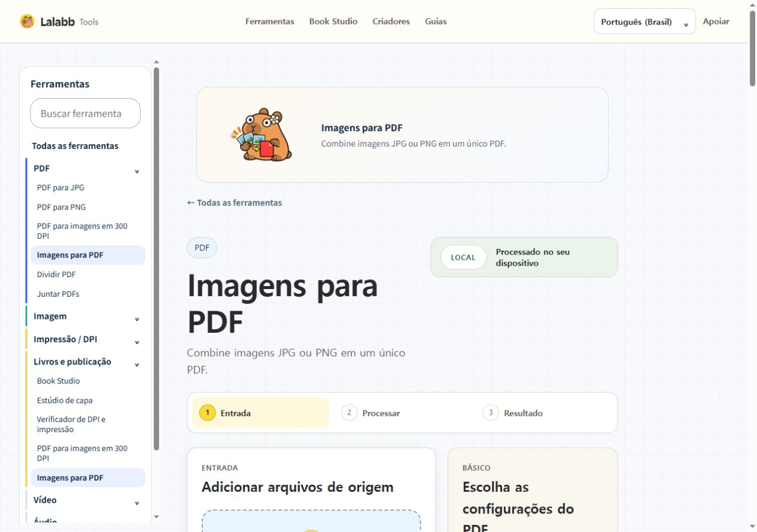This screenshot has width=757, height=532.
Task: Open Book Studio in top navigation
Action: [x=333, y=22]
